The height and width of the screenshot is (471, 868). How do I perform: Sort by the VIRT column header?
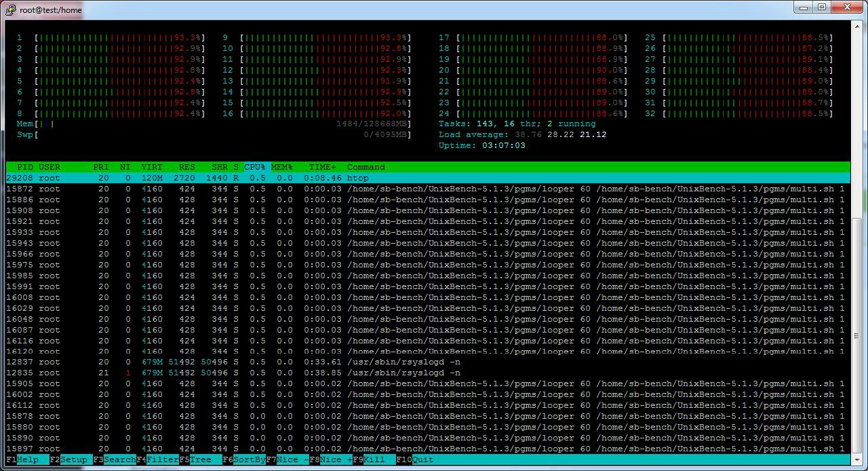click(152, 167)
